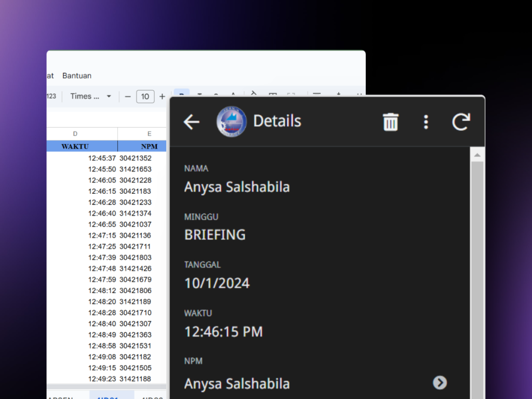
Task: Go back using the Details arrow
Action: pos(192,122)
